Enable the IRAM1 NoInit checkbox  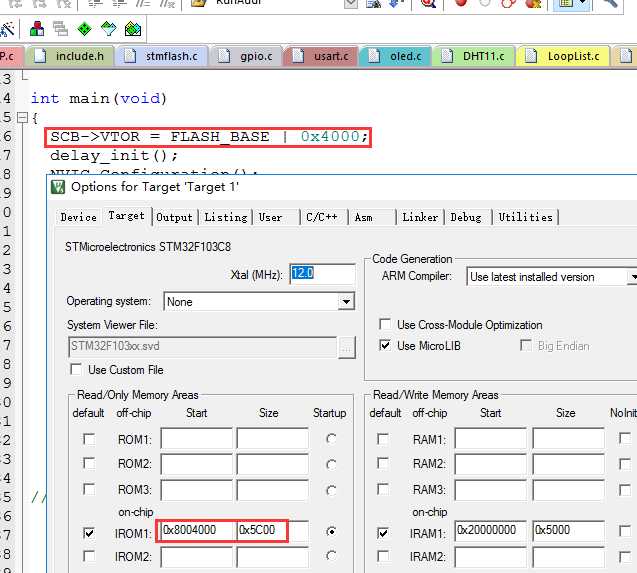(625, 531)
